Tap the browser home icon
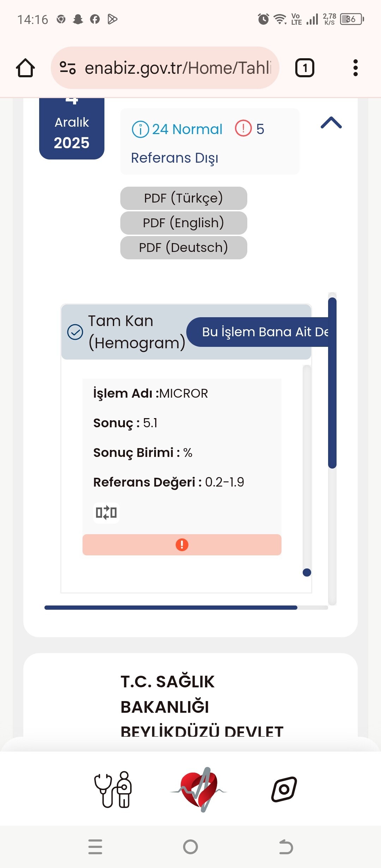The height and width of the screenshot is (868, 381). click(25, 68)
